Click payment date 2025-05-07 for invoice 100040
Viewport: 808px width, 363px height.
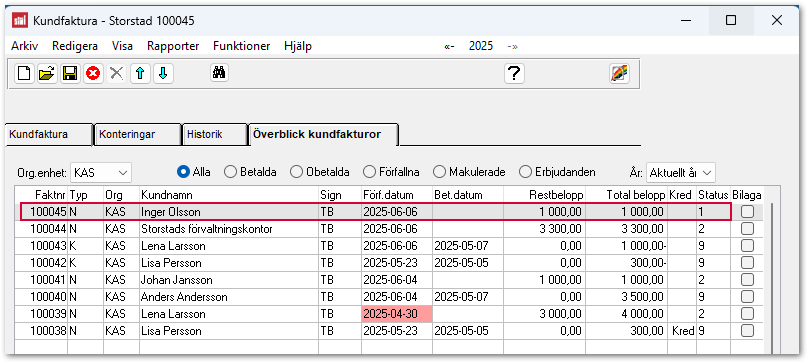tap(468, 296)
